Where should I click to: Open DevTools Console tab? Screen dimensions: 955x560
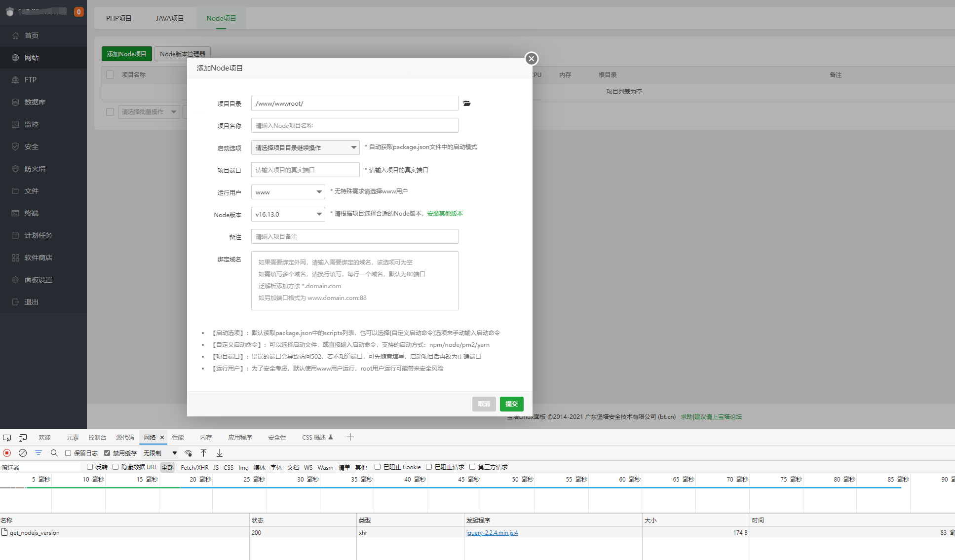(x=97, y=438)
